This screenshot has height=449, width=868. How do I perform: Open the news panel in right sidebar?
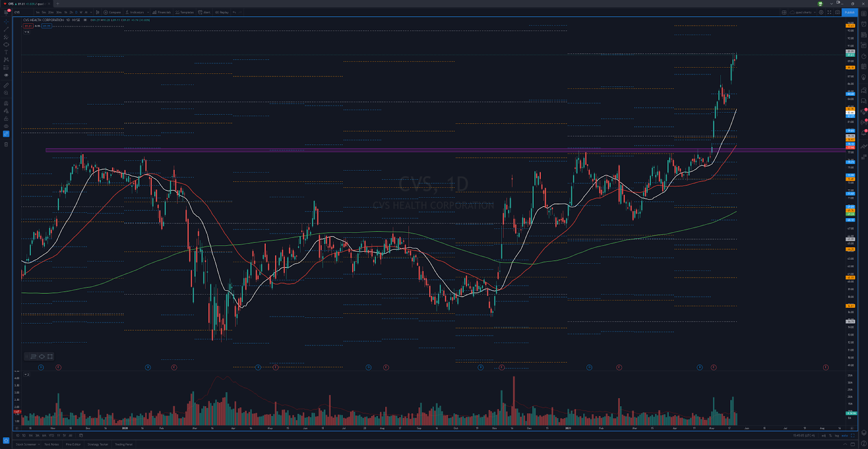tap(864, 35)
